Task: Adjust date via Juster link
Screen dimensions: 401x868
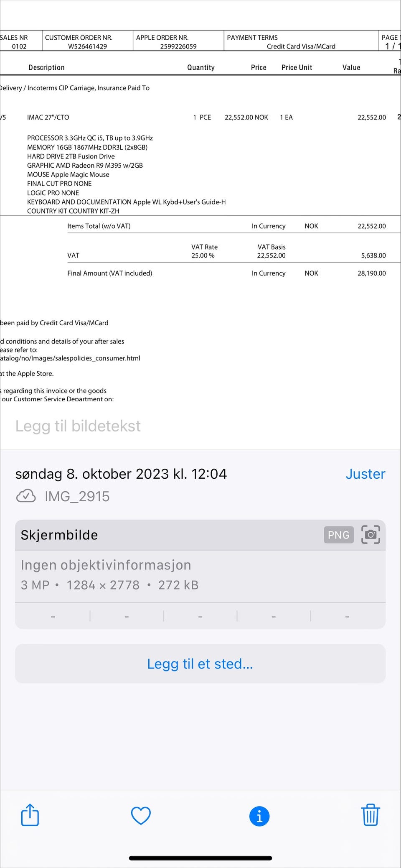Action: click(x=365, y=474)
